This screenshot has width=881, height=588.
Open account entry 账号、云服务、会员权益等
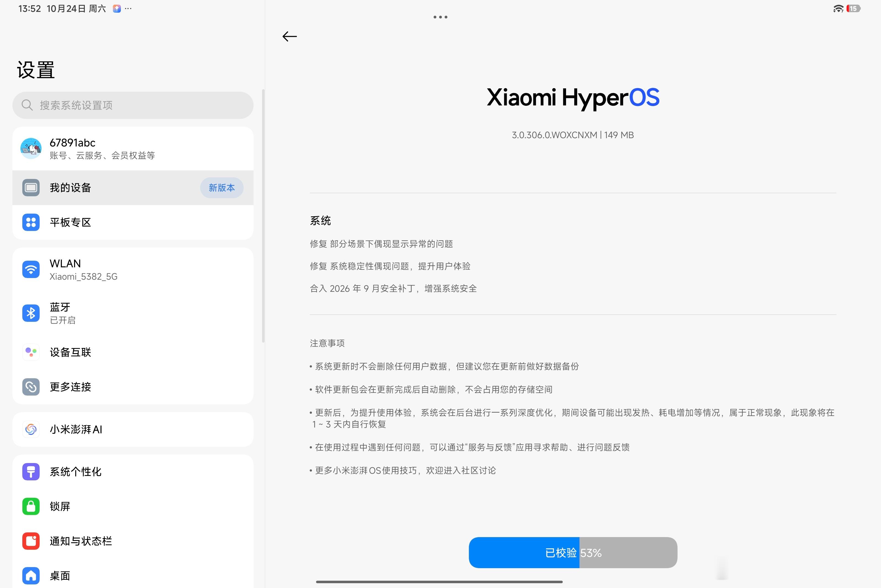tap(133, 148)
